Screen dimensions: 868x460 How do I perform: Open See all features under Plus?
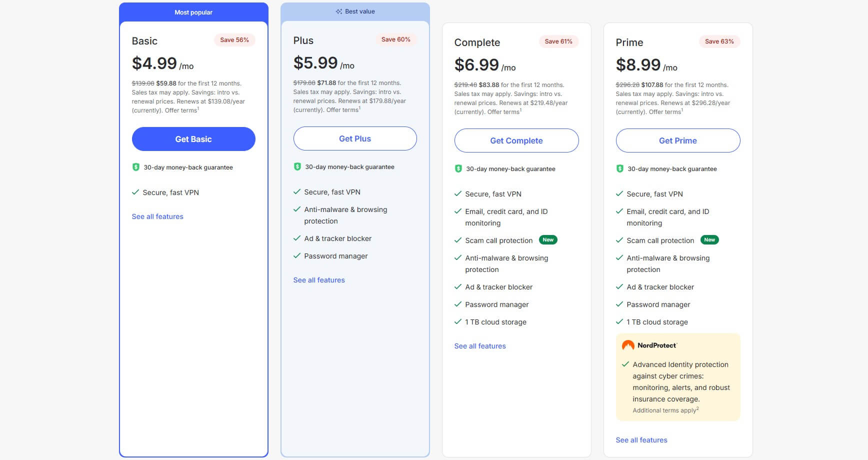pos(318,279)
